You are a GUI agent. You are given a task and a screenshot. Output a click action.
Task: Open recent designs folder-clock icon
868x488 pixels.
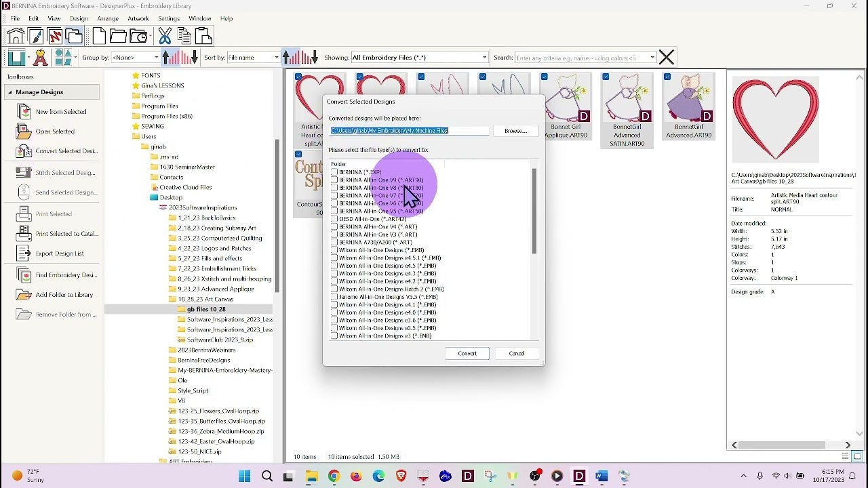pyautogui.click(x=139, y=36)
